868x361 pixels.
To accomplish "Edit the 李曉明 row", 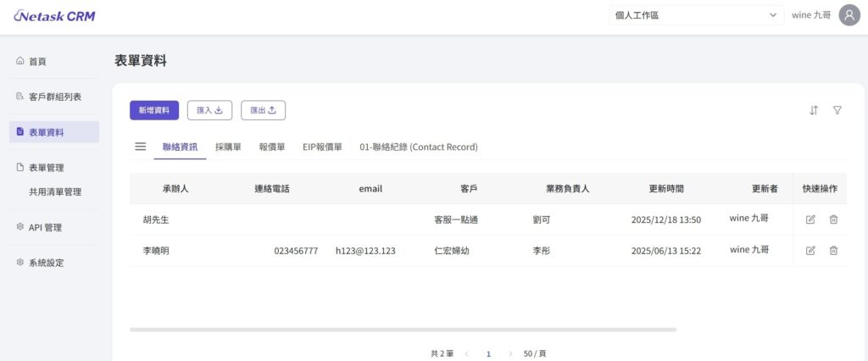I will point(810,250).
